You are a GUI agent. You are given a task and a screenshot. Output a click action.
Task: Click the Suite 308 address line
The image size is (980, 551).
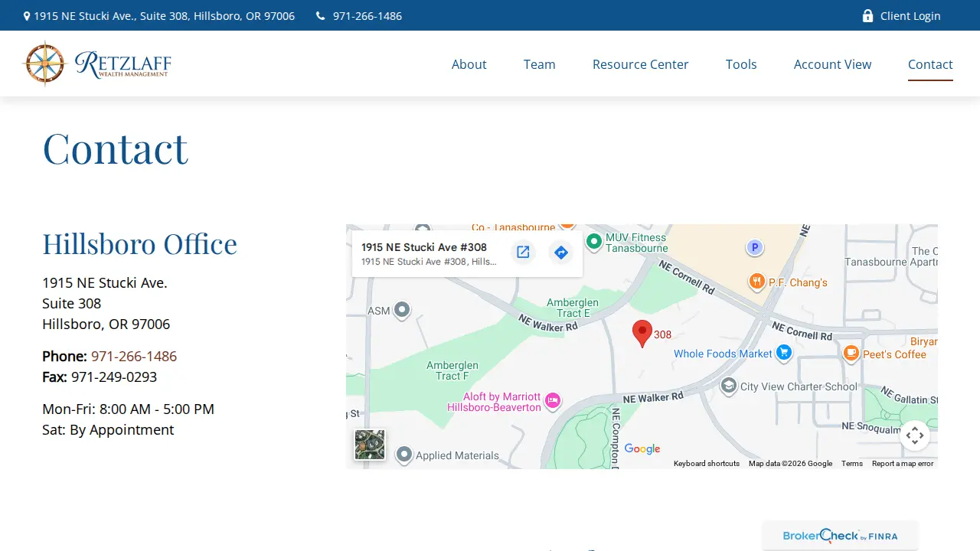coord(72,303)
